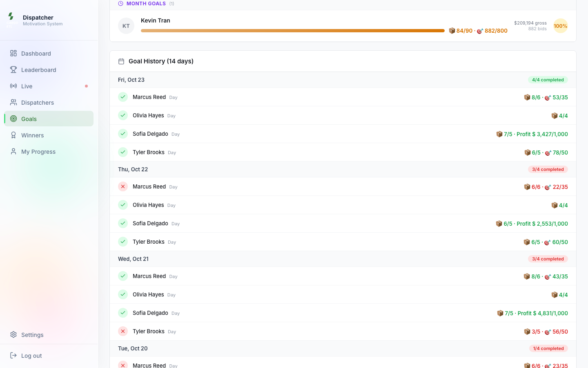The image size is (588, 368).
Task: Open the My Progress menu item
Action: (49, 151)
